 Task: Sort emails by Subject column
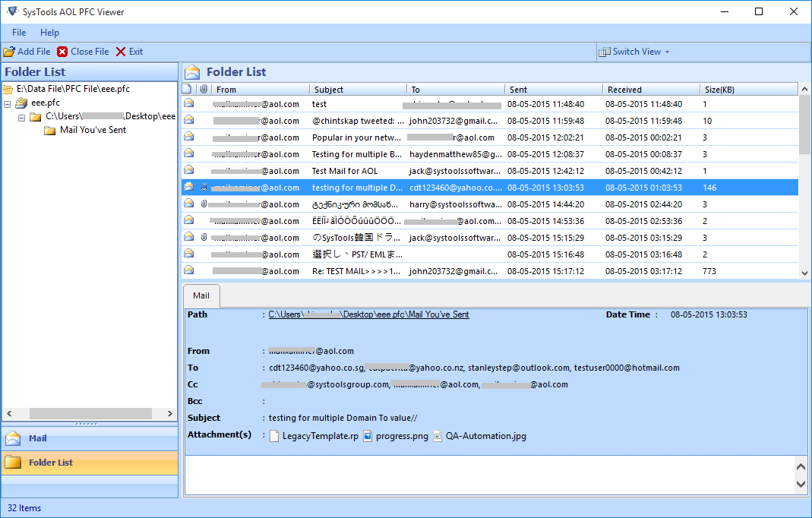[358, 90]
